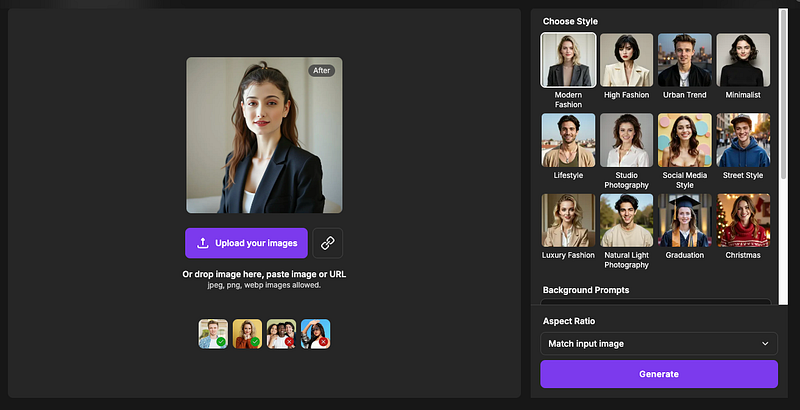Select the Lifestyle style thumbnail
Viewport: 800px width, 410px height.
[568, 140]
